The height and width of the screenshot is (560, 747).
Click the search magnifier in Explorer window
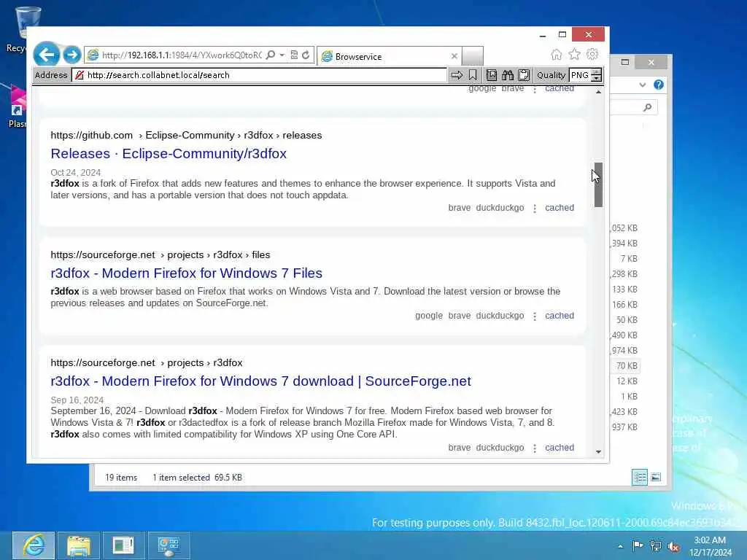(x=647, y=108)
